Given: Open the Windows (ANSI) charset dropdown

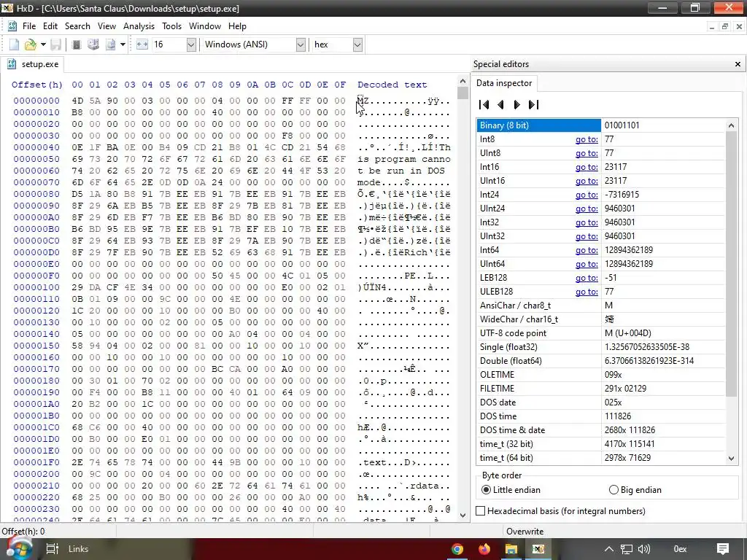Looking at the screenshot, I should click(301, 44).
